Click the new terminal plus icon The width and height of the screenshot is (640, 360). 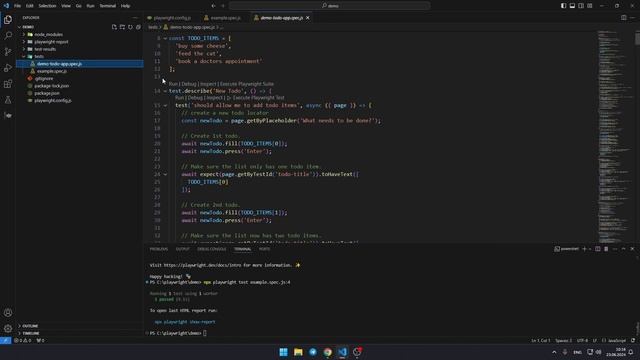click(584, 249)
